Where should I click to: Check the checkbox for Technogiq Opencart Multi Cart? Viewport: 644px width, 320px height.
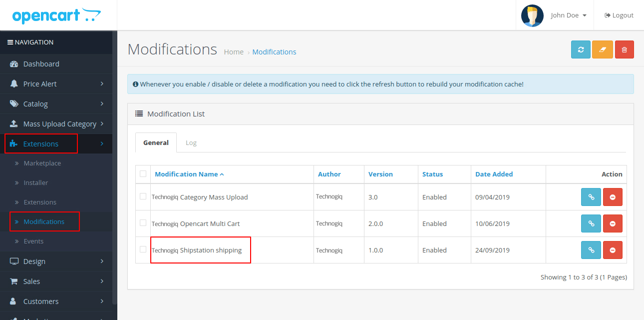tap(143, 223)
